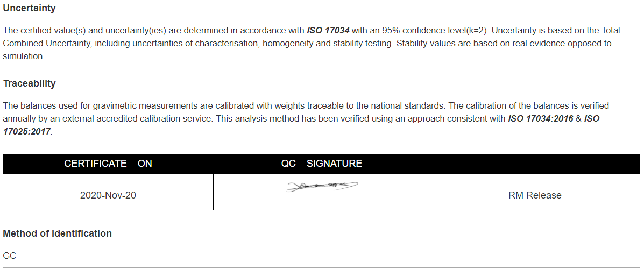Click the QC signature image
This screenshot has width=644, height=276.
click(x=322, y=187)
